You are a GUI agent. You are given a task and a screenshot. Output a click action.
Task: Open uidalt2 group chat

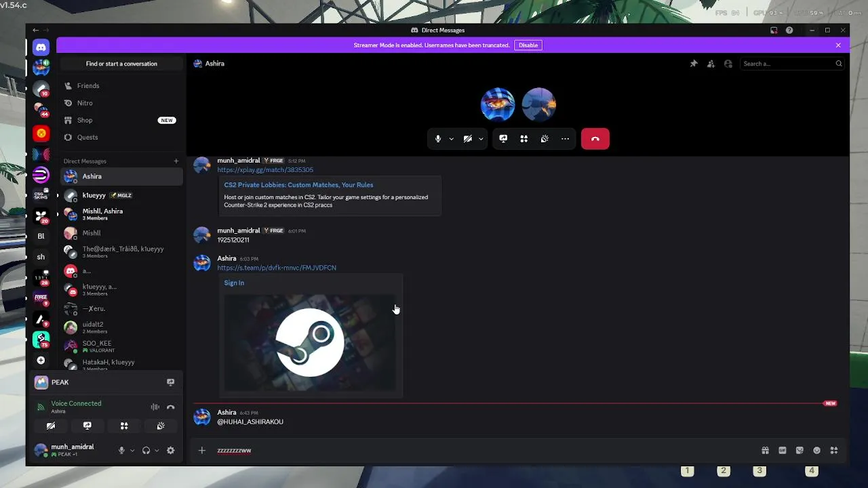point(121,327)
